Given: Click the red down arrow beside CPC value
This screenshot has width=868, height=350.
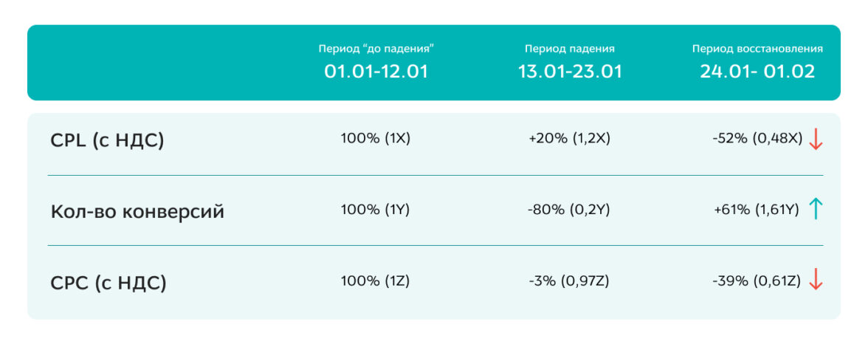Looking at the screenshot, I should [816, 280].
